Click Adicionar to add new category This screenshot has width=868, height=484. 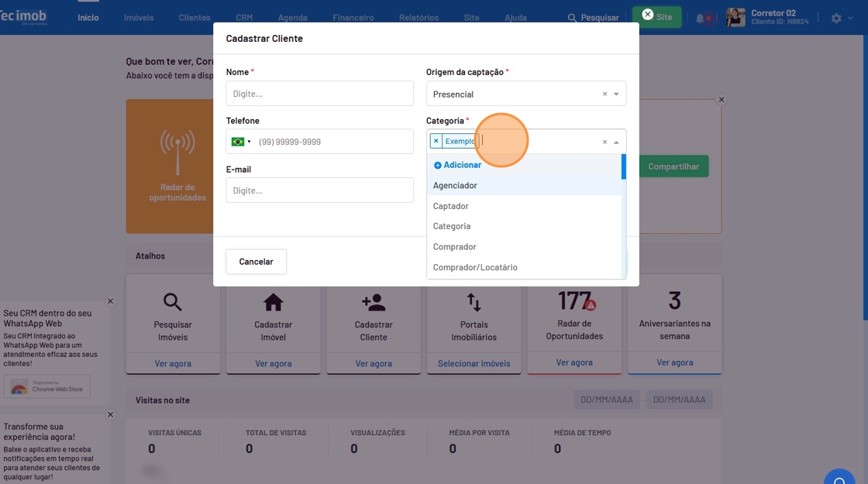coord(457,165)
